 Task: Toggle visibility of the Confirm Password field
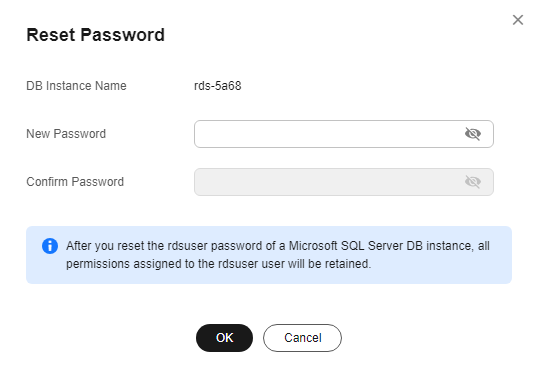[x=473, y=182]
